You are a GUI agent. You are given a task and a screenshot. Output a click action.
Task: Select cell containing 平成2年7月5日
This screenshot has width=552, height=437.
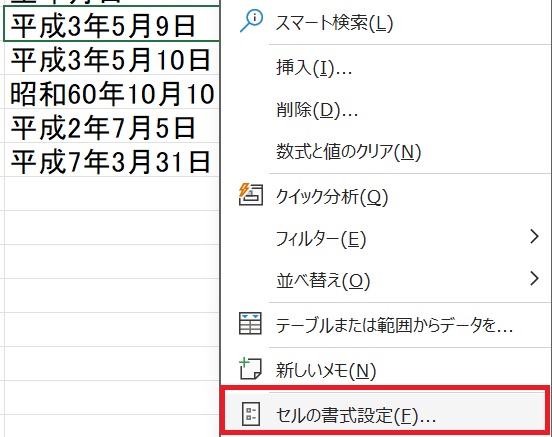[x=111, y=126]
